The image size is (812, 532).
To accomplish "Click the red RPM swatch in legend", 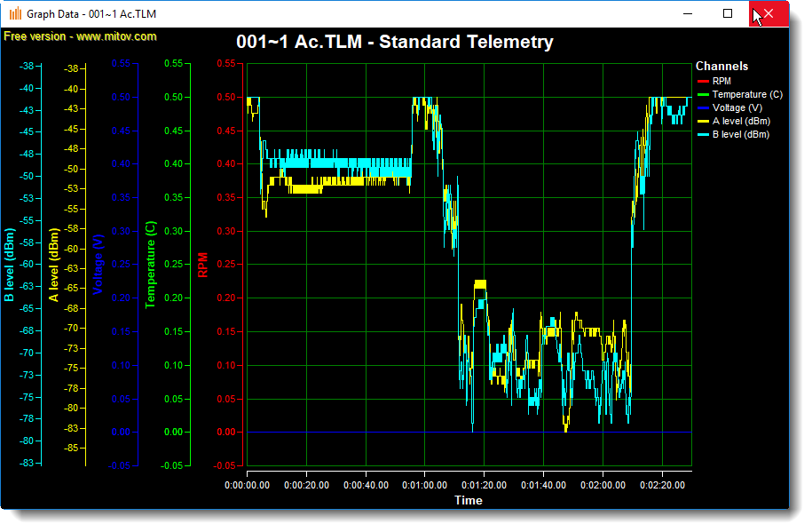I will point(702,81).
